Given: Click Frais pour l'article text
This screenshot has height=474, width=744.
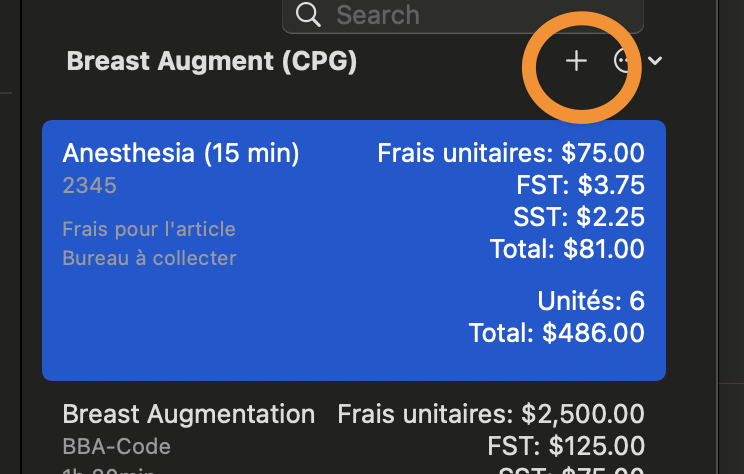Looking at the screenshot, I should (x=149, y=229).
